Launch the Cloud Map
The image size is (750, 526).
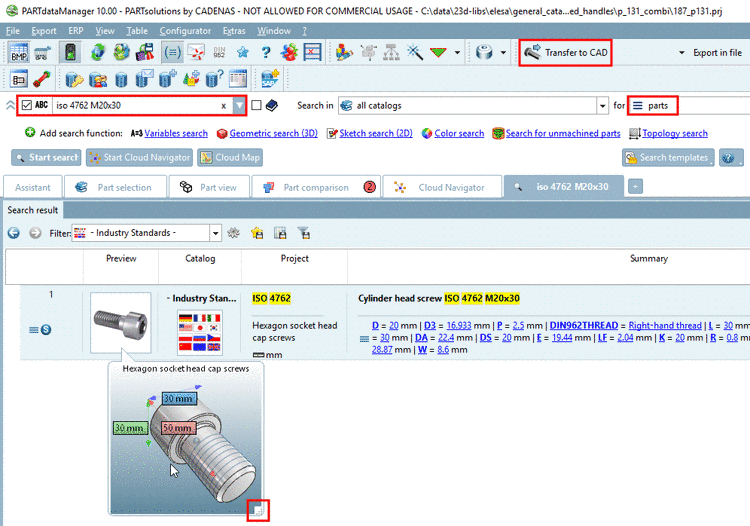click(230, 157)
